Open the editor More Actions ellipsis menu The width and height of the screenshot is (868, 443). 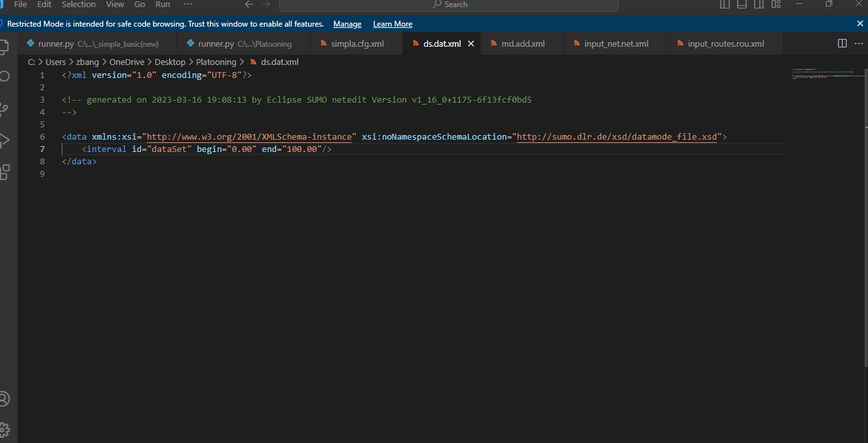[858, 44]
